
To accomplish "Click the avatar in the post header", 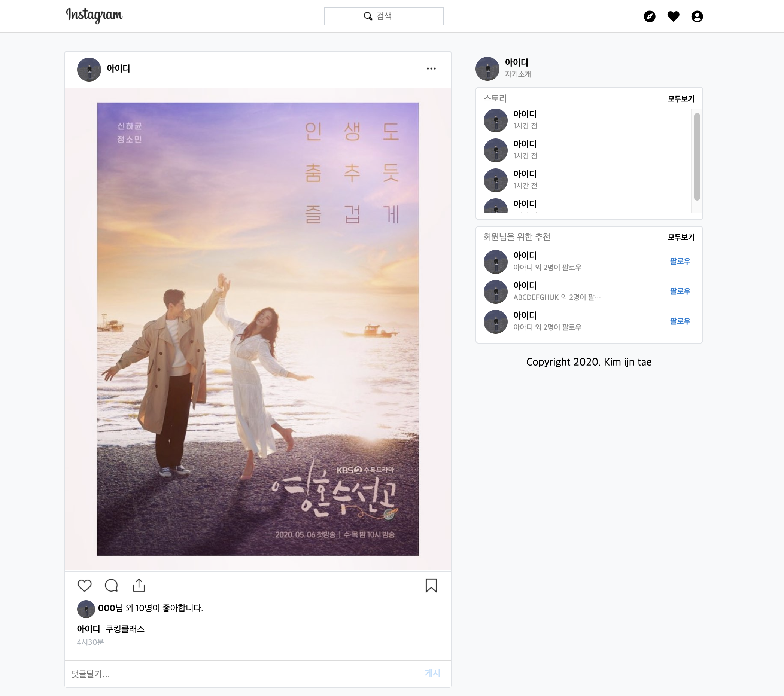I will click(89, 69).
